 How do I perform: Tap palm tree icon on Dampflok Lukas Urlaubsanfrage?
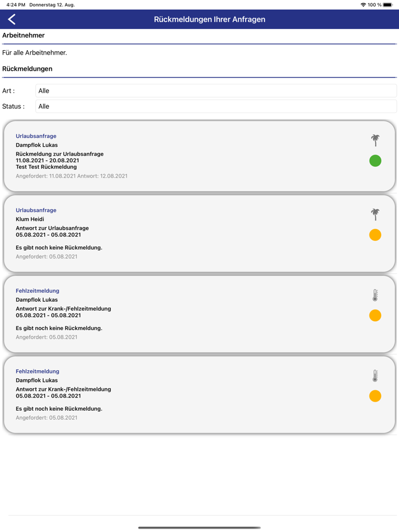click(x=375, y=140)
